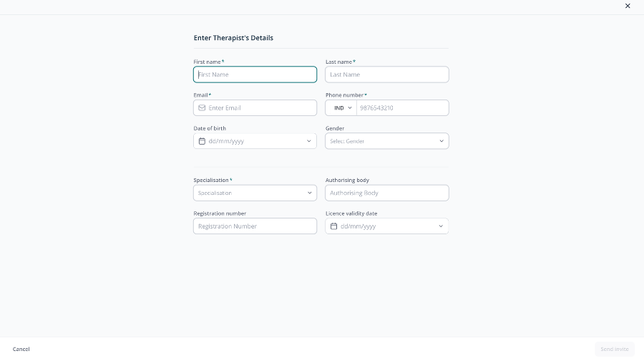This screenshot has height=361, width=644.
Task: Click into the Last Name field
Action: (387, 74)
